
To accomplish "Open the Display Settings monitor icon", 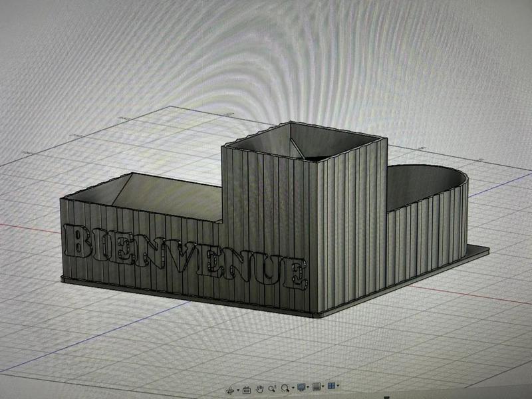I will (x=301, y=387).
